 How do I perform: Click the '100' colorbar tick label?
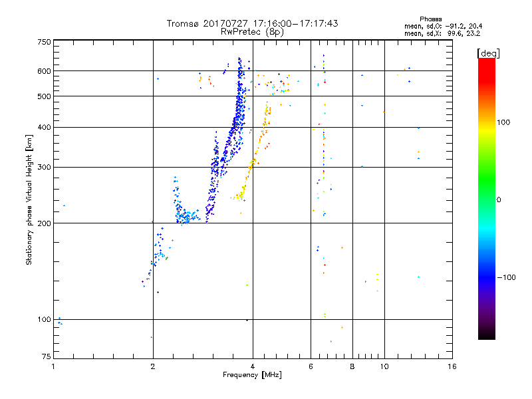point(503,122)
